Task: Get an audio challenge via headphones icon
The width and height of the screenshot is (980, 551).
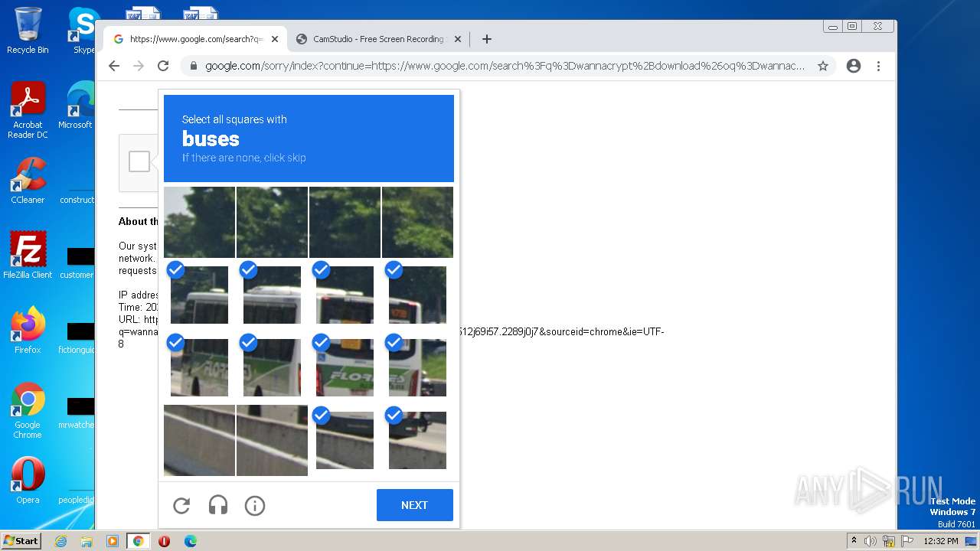Action: [x=218, y=505]
